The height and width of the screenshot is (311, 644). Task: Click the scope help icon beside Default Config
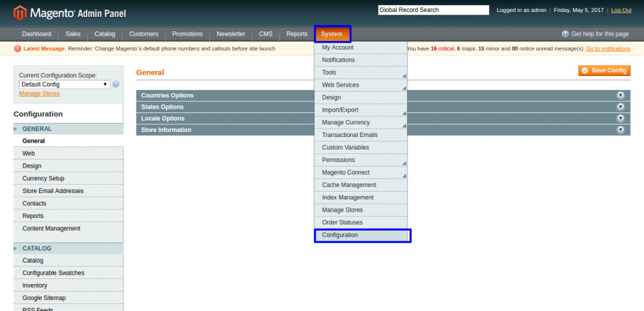116,85
